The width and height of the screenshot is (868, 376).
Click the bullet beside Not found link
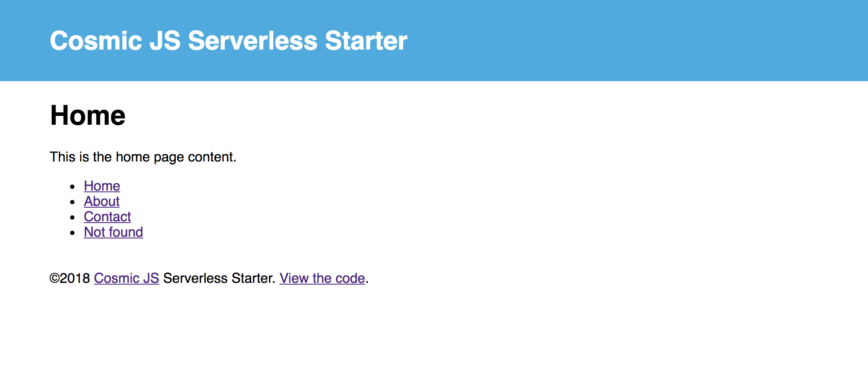click(73, 232)
